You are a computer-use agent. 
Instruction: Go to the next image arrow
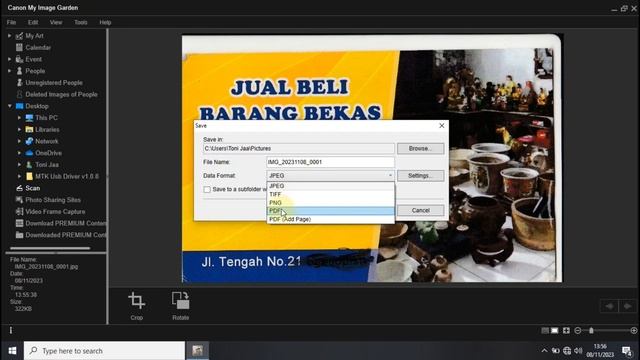627,306
